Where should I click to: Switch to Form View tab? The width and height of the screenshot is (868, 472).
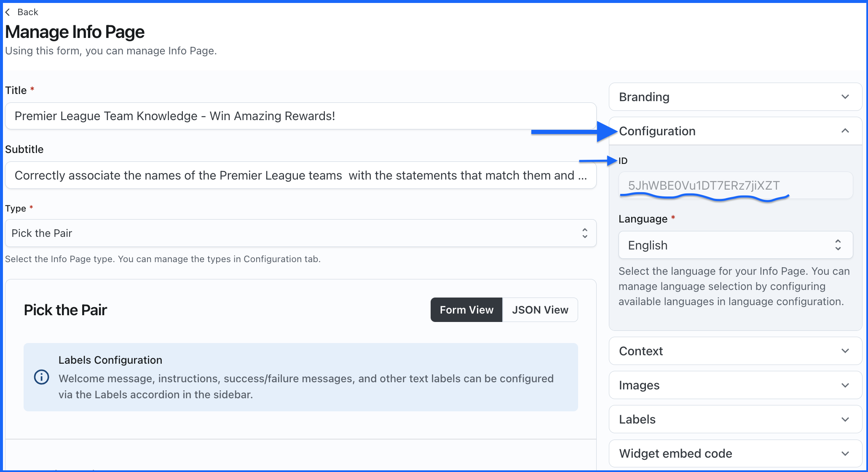466,310
